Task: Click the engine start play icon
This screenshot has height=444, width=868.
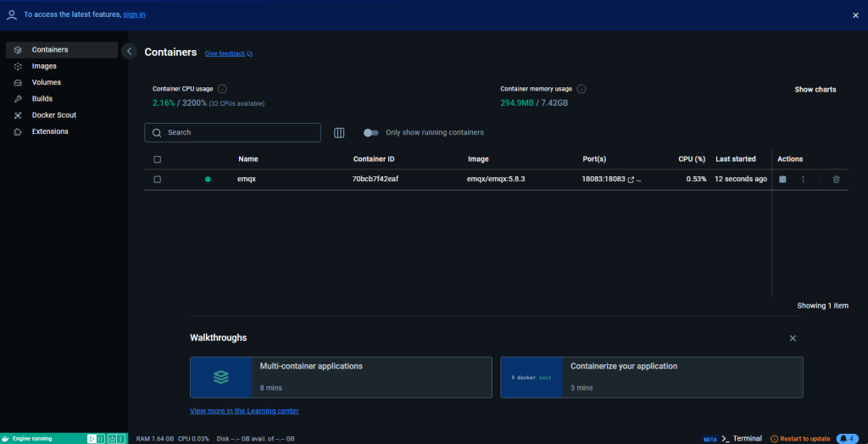Action: click(x=92, y=438)
